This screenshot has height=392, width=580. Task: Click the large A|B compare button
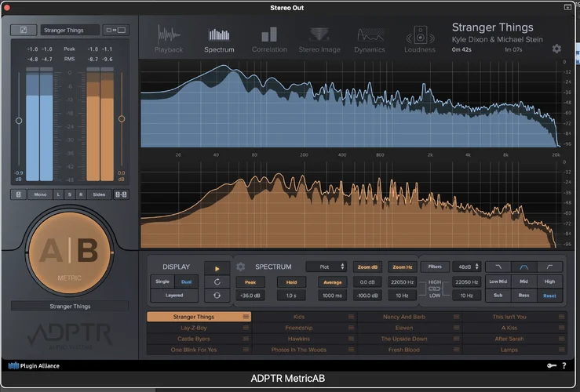[69, 252]
